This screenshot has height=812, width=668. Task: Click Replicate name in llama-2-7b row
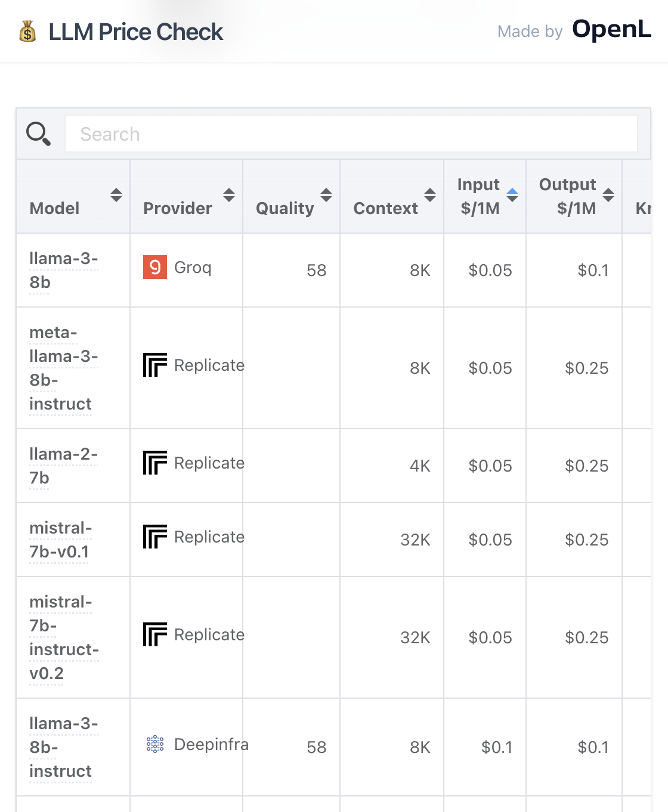209,463
